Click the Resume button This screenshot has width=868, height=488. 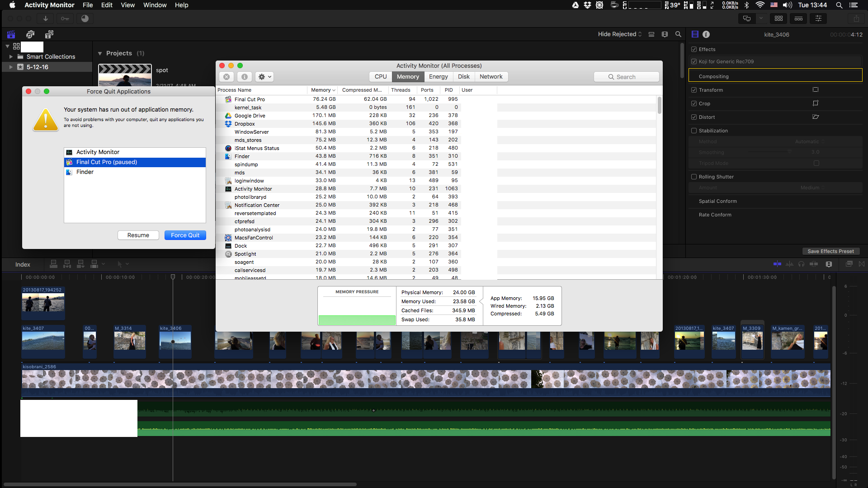[x=138, y=235]
